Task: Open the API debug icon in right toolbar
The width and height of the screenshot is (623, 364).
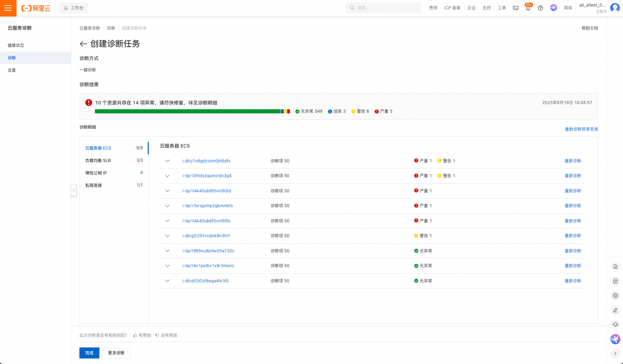Action: click(x=615, y=281)
